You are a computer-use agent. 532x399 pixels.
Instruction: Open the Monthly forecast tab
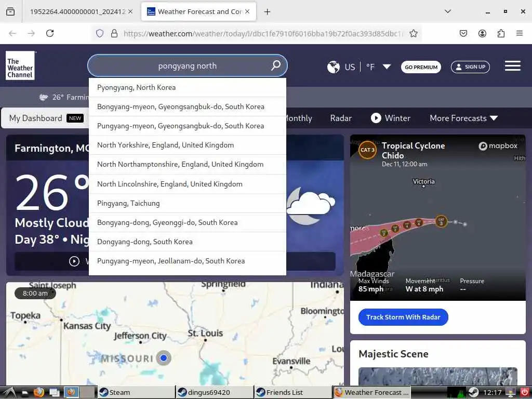299,118
